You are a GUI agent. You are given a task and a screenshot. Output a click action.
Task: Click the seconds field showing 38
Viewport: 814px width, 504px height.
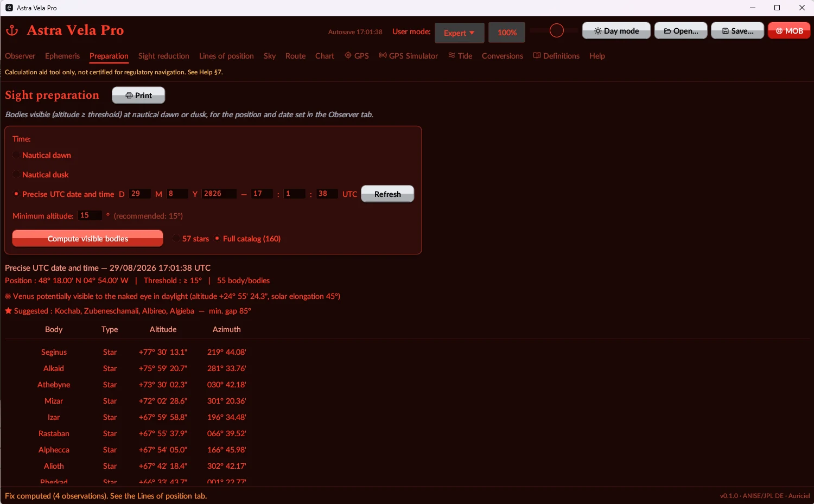point(327,194)
